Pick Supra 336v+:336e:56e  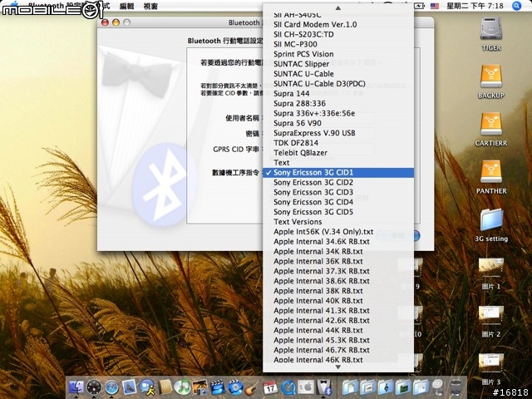(338, 113)
